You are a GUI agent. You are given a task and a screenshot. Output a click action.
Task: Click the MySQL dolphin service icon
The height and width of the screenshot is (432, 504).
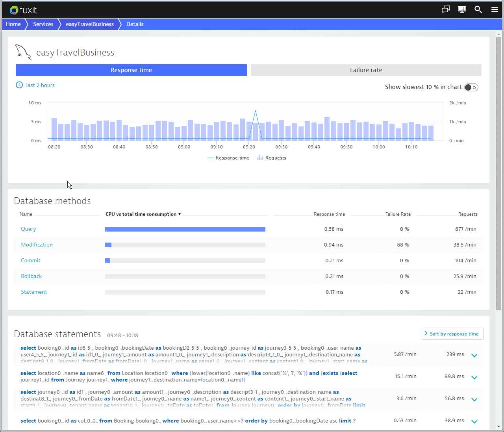(x=23, y=52)
